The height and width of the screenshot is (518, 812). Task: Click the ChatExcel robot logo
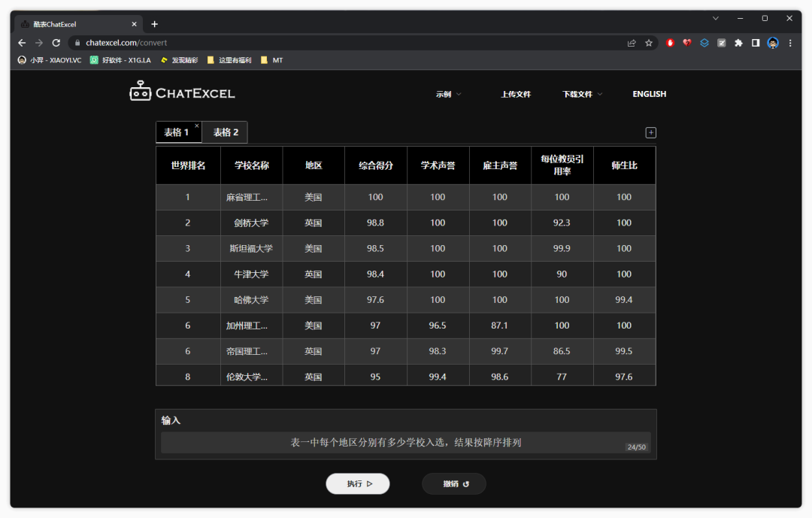click(x=141, y=91)
